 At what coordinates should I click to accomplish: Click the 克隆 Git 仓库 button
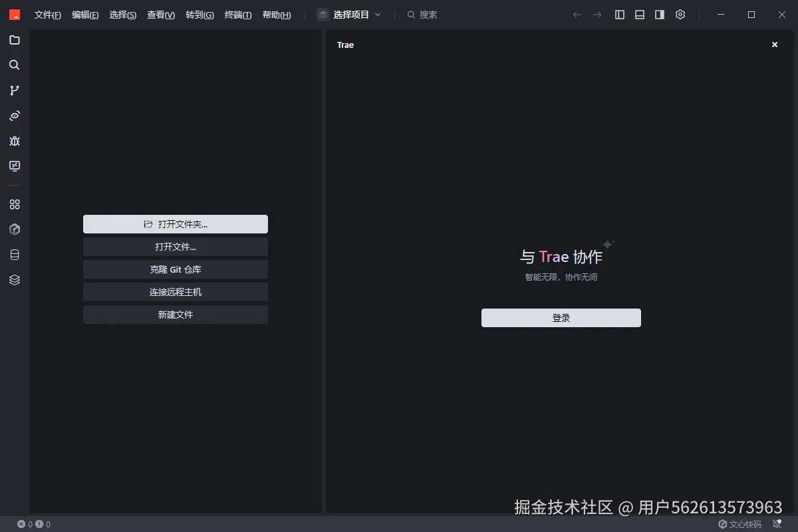[x=175, y=269]
